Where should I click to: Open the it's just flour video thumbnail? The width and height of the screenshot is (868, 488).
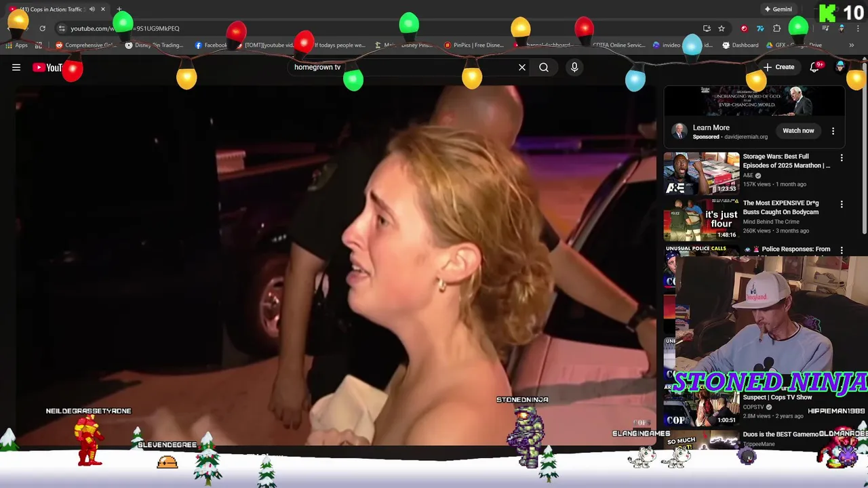(701, 220)
